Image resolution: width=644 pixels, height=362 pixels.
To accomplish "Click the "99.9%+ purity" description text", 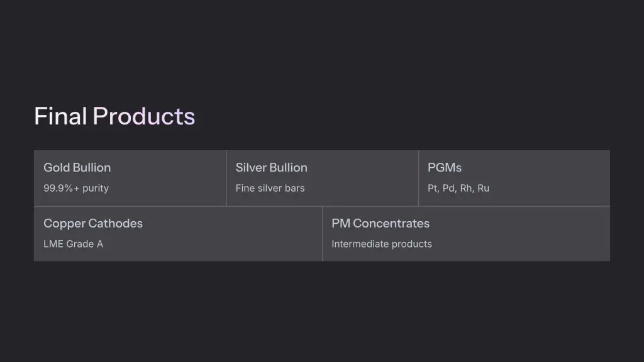I will (76, 188).
